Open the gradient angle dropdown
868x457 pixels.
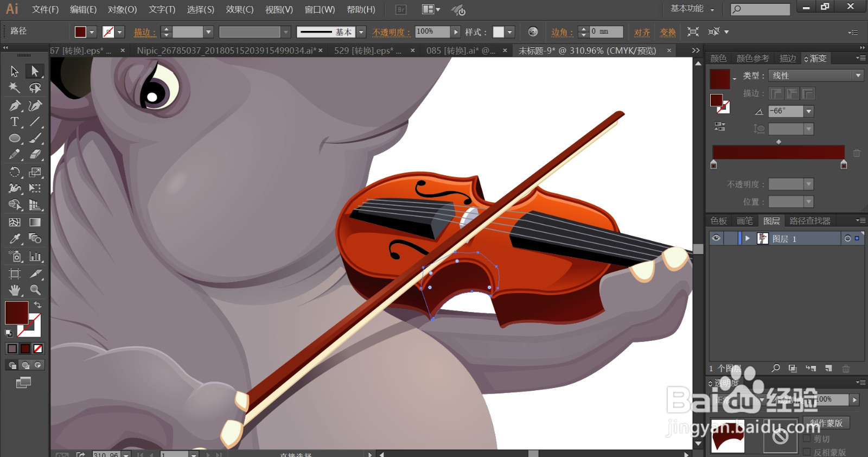click(809, 111)
